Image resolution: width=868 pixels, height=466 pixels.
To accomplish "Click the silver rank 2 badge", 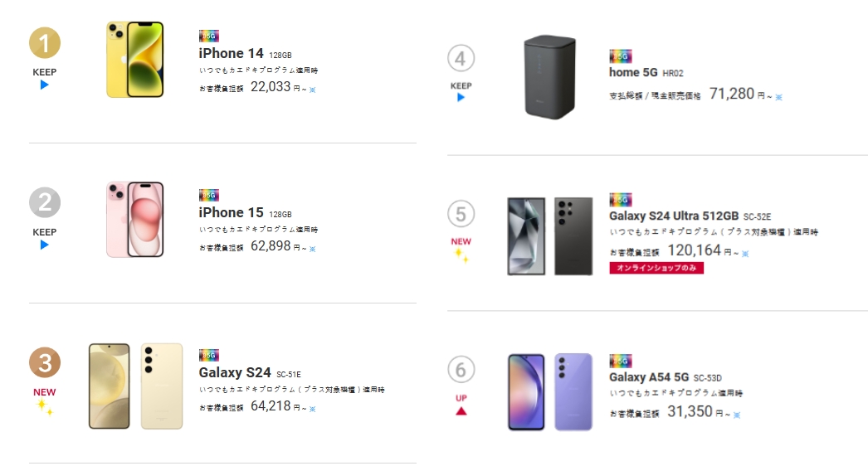I will pyautogui.click(x=44, y=202).
